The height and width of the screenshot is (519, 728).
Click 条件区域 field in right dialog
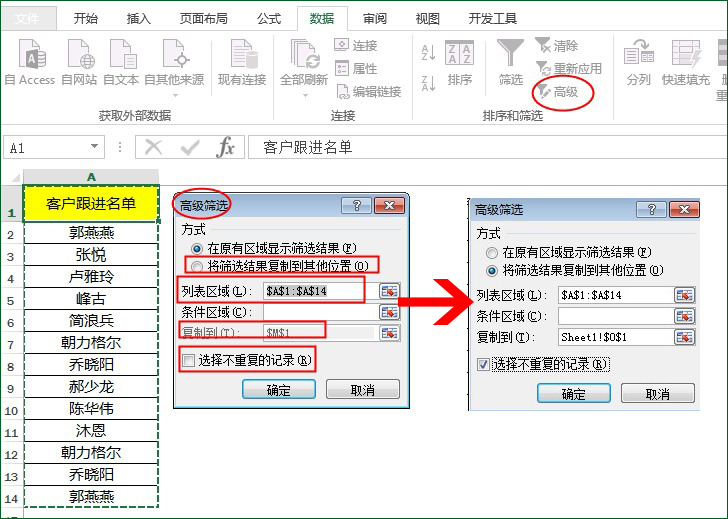pos(616,317)
